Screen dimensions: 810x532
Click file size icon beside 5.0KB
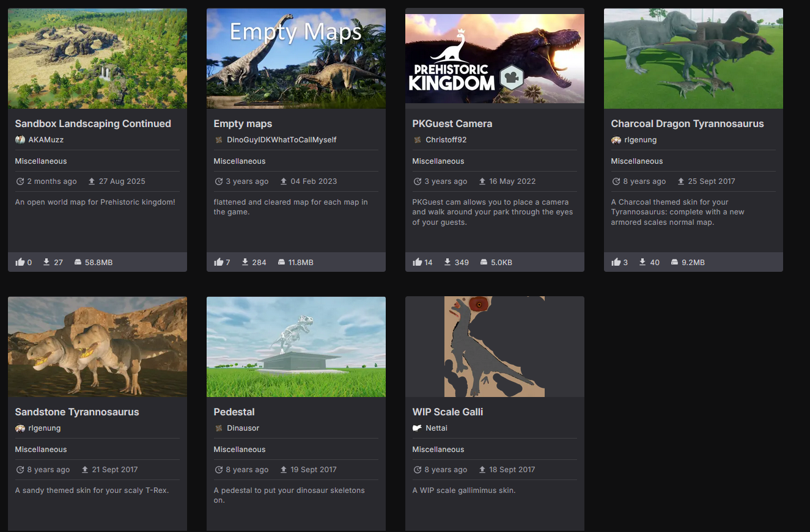tap(484, 262)
